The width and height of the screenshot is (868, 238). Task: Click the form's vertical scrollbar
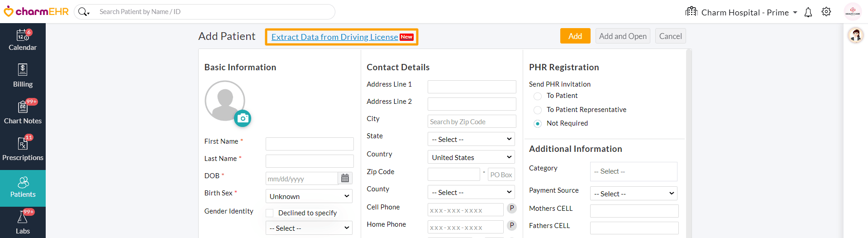[689, 143]
